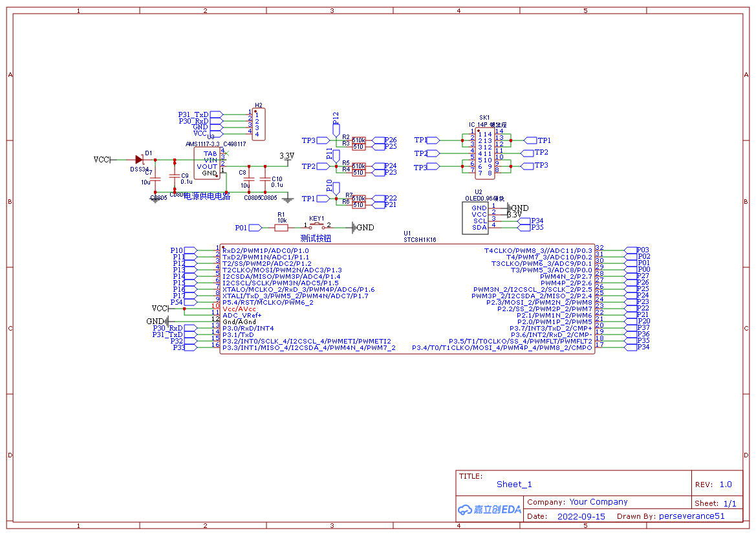Select the P3.0/RxD/INT4 pin label
Image resolution: width=756 pixels, height=535 pixels.
pyautogui.click(x=248, y=328)
